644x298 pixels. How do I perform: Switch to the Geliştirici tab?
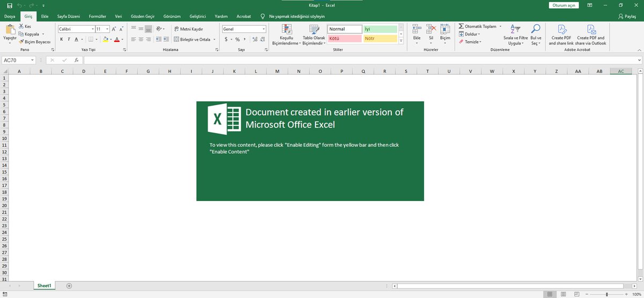pos(197,17)
